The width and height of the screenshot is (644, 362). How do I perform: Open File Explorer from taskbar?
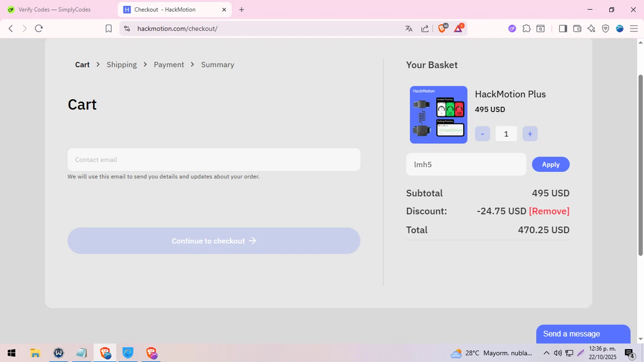pyautogui.click(x=35, y=353)
